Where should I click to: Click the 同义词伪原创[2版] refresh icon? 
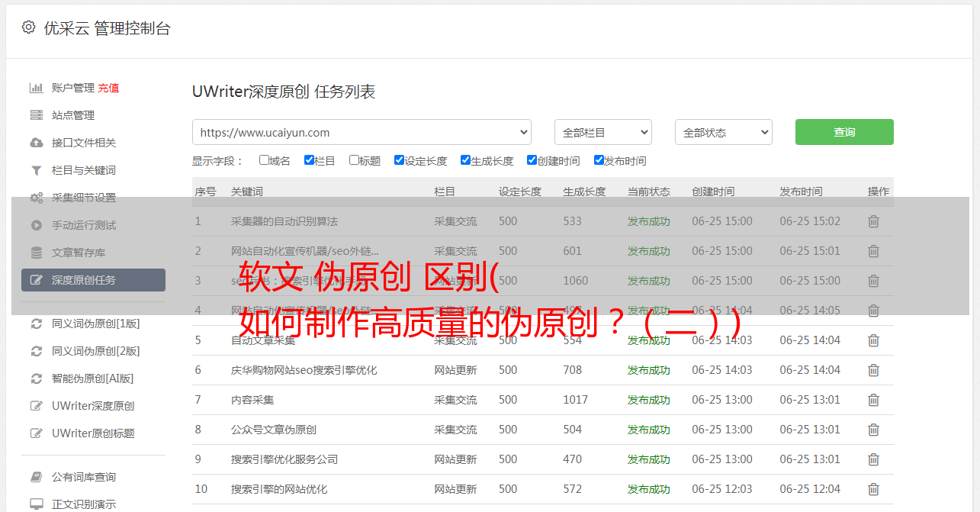[37, 351]
